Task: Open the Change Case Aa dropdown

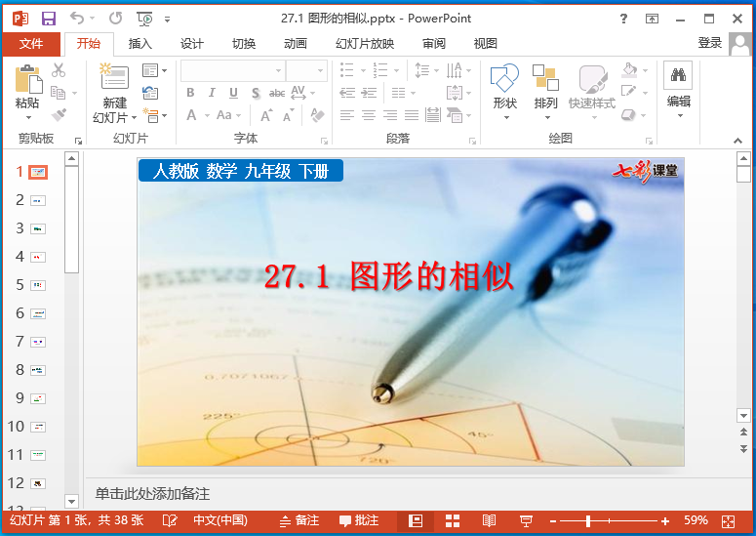Action: click(x=228, y=115)
